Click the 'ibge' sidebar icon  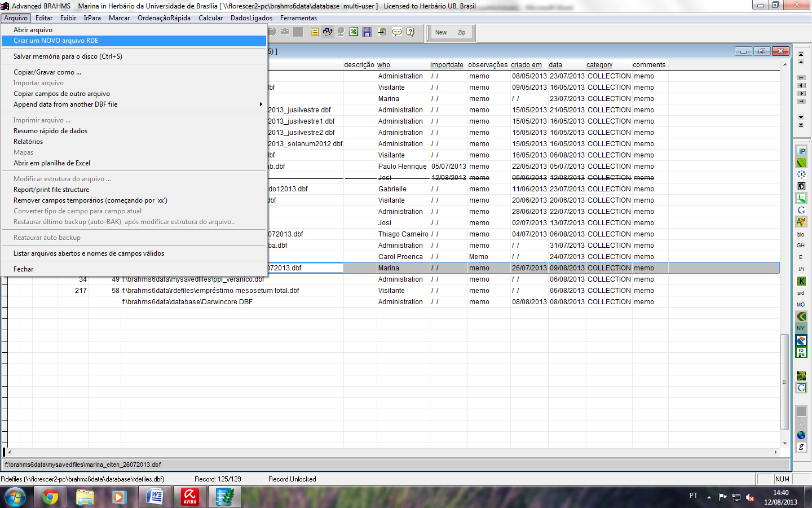801,352
